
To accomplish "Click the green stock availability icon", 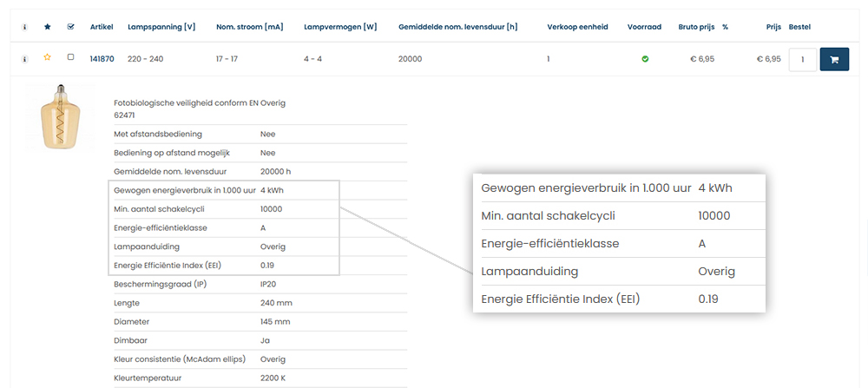I will point(645,59).
